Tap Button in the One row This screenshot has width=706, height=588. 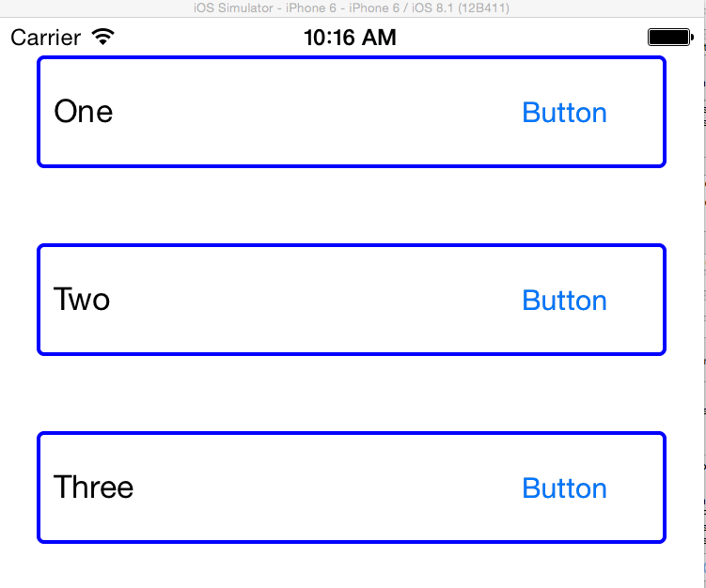point(564,113)
